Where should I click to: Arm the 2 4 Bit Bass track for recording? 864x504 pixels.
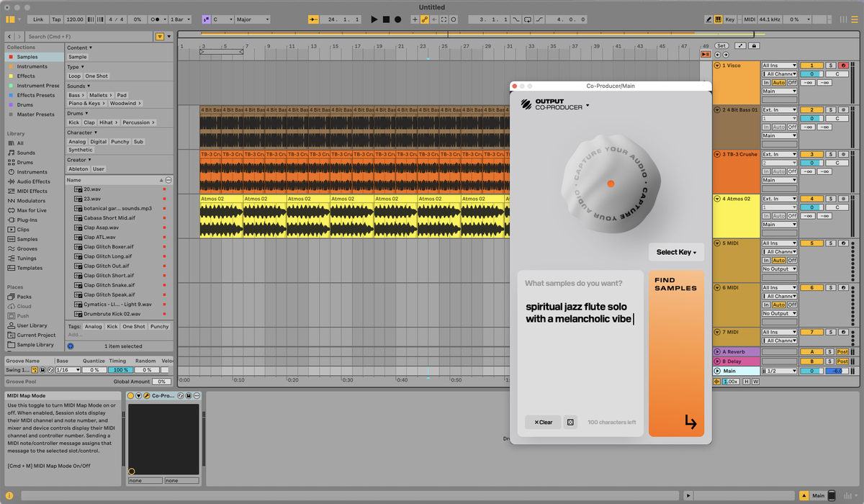coord(842,110)
